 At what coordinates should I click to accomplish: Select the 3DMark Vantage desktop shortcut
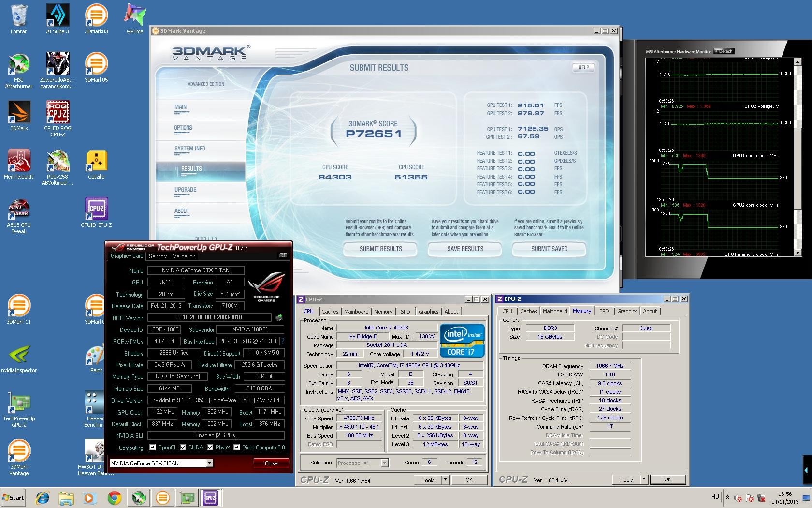pos(18,458)
